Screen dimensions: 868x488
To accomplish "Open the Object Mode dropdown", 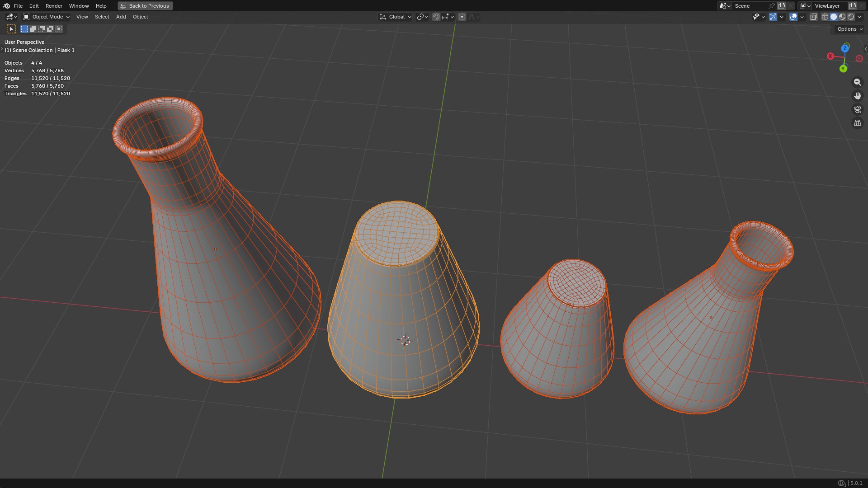I will (x=47, y=17).
